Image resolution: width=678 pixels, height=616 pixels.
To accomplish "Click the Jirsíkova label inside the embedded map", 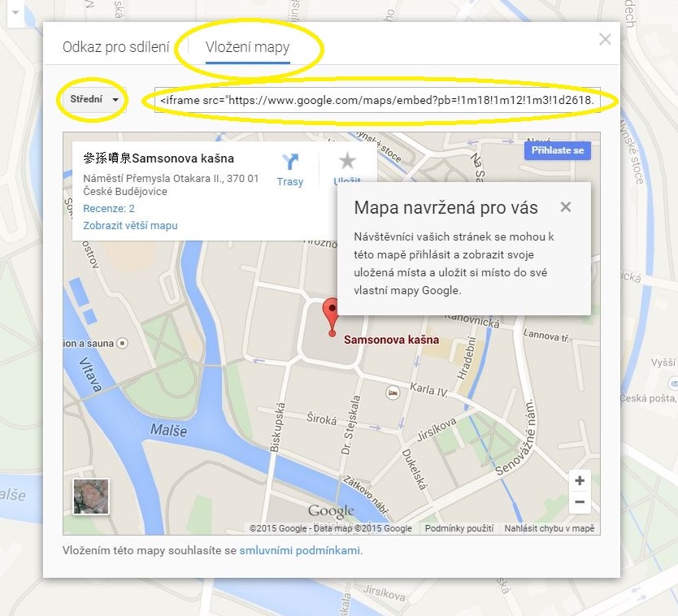I will (436, 429).
